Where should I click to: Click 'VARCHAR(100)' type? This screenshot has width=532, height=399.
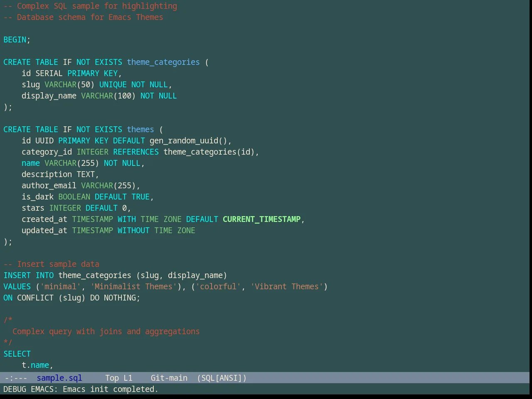tap(108, 96)
